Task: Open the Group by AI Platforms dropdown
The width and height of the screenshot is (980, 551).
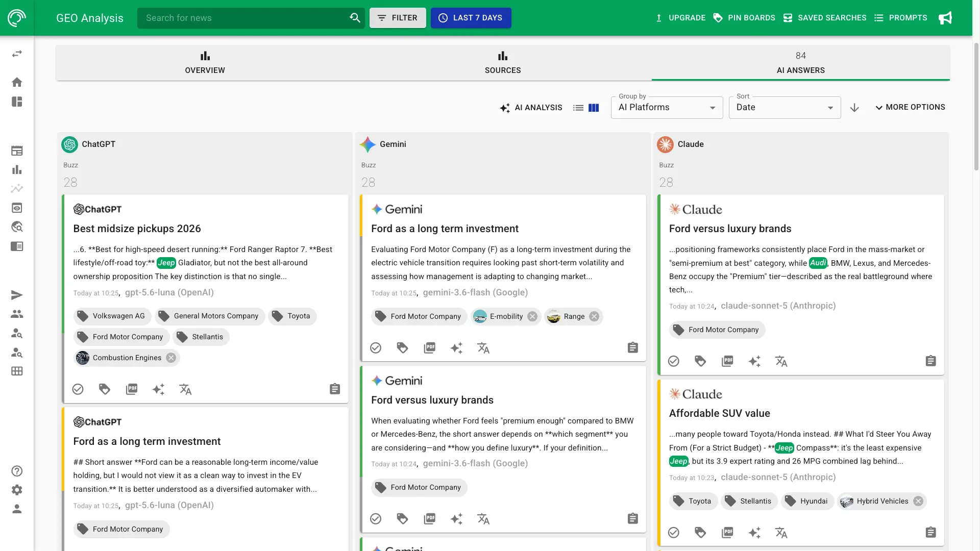Action: pyautogui.click(x=667, y=108)
